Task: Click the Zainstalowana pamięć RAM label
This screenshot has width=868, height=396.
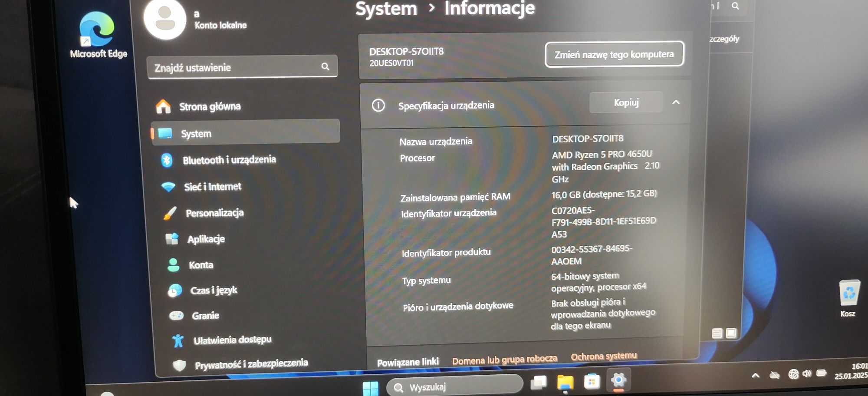Action: click(x=455, y=197)
